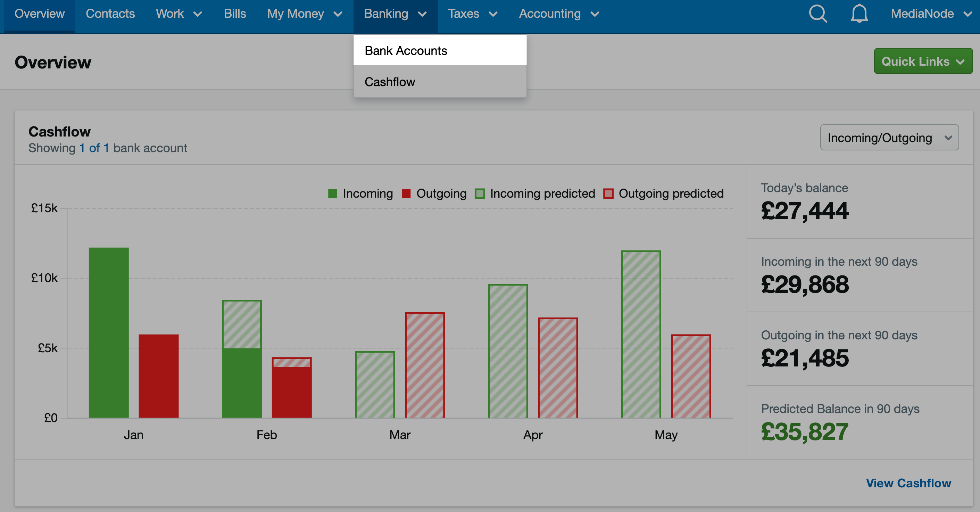The height and width of the screenshot is (512, 980).
Task: Open the Bills tab
Action: coord(235,14)
